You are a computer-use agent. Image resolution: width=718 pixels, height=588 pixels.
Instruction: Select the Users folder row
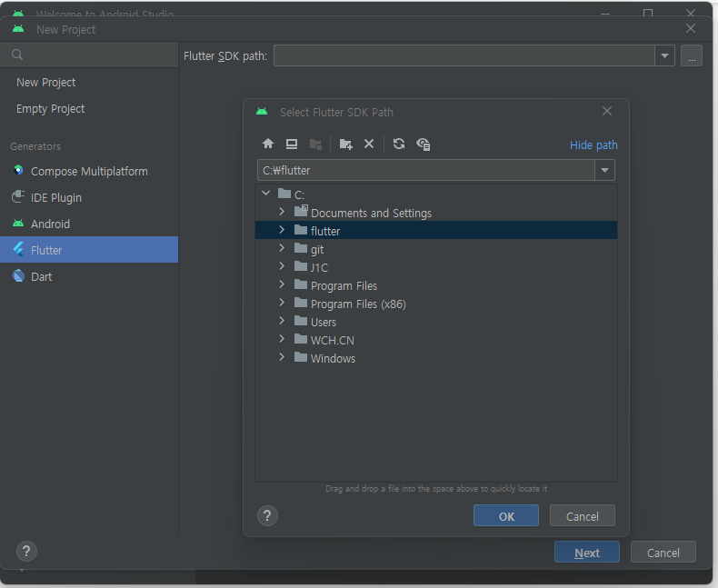tap(436, 322)
